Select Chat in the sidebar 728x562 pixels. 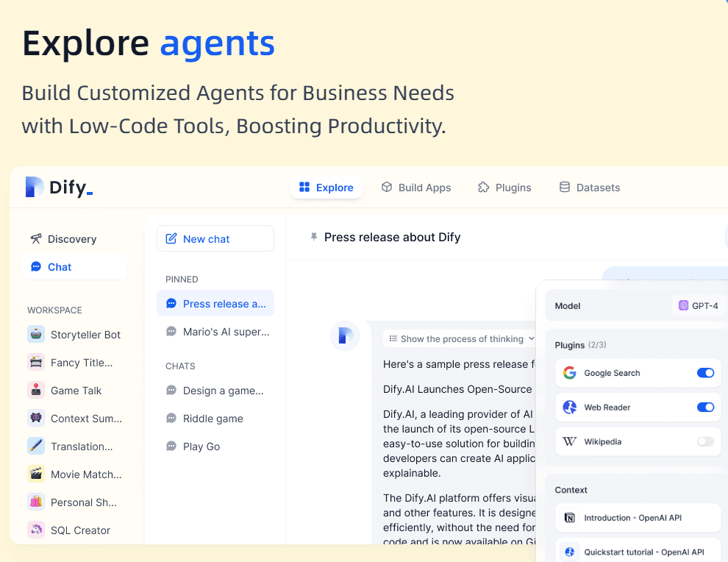[x=74, y=267]
